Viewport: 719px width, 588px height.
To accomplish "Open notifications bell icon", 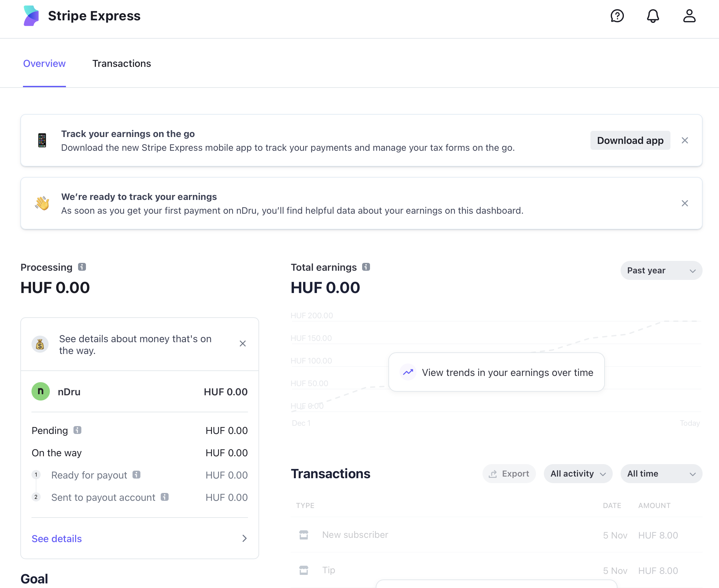I will [653, 16].
